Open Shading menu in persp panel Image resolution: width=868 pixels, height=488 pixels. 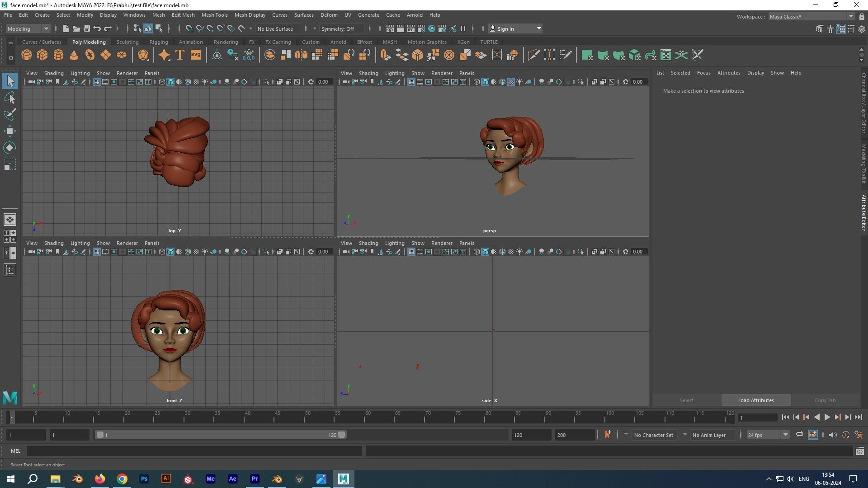click(368, 73)
